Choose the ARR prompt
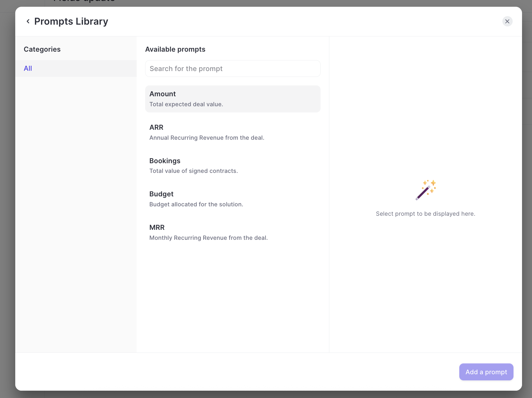532x398 pixels. pyautogui.click(x=233, y=132)
